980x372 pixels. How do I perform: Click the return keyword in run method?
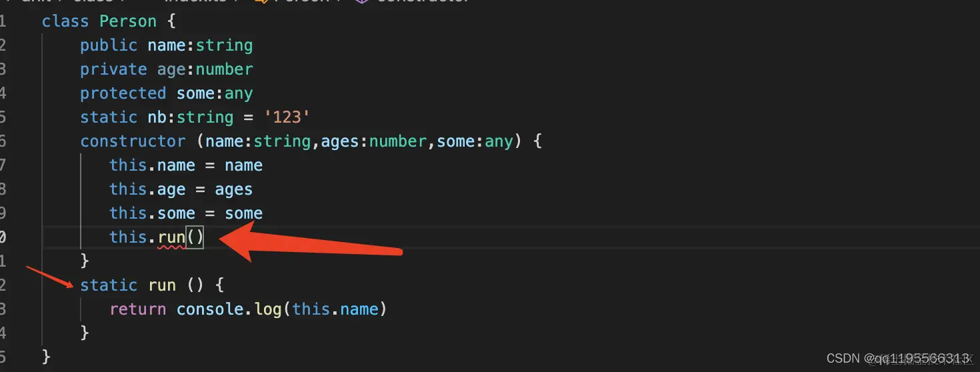[x=137, y=309]
